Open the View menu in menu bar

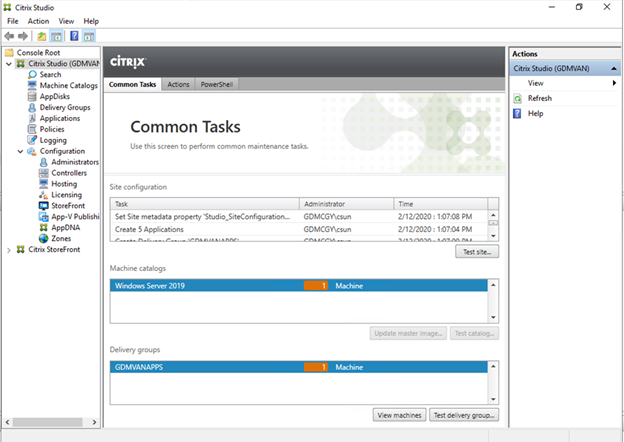[66, 21]
